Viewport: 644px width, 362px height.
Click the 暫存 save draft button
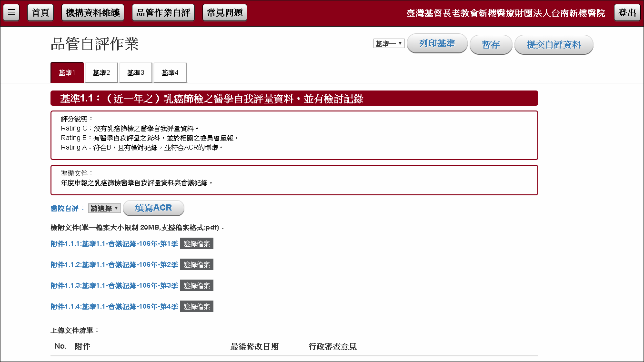pyautogui.click(x=491, y=45)
